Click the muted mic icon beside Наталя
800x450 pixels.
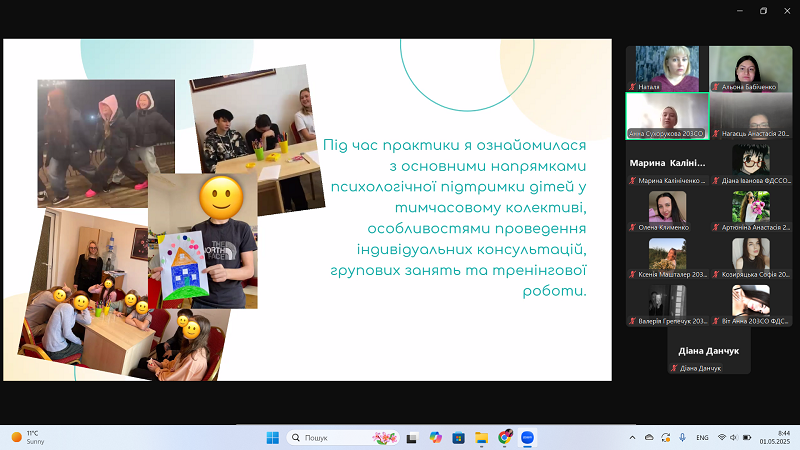coord(633,87)
